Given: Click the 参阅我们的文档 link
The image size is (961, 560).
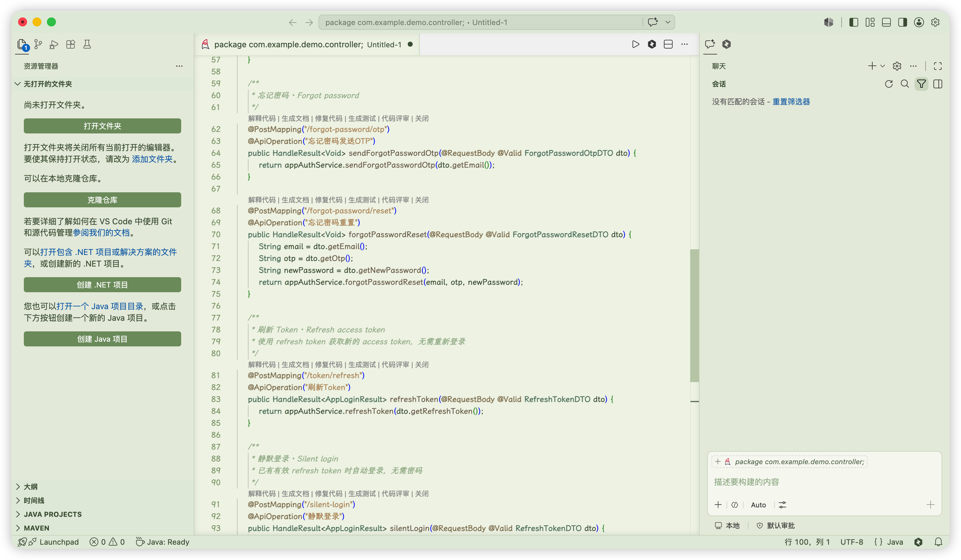Looking at the screenshot, I should click(x=102, y=232).
